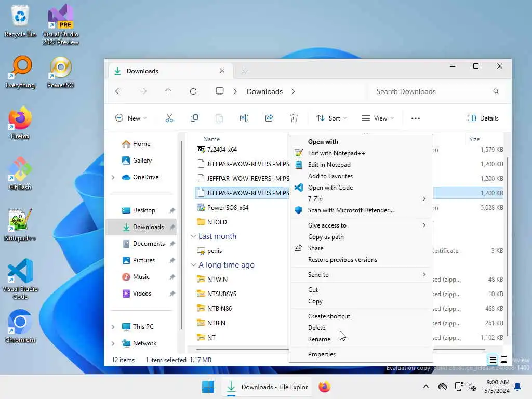This screenshot has height=399, width=532.
Task: Click the Name column header
Action: (211, 139)
